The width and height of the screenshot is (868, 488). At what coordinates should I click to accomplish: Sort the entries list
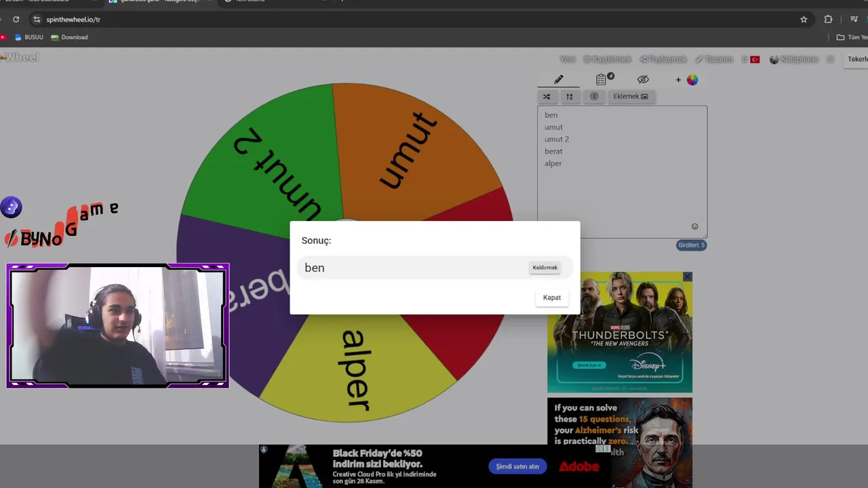[x=570, y=96]
